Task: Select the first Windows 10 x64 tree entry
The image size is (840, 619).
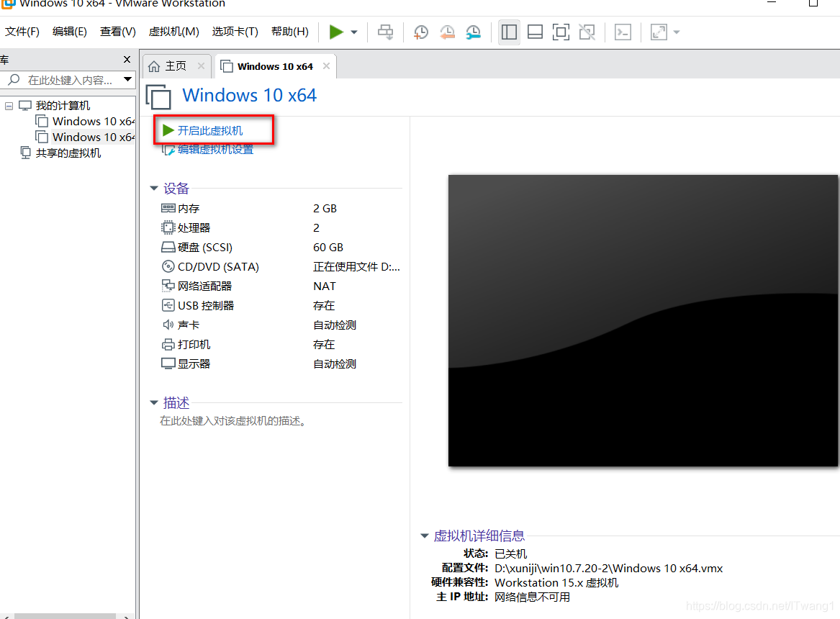Action: (x=85, y=121)
